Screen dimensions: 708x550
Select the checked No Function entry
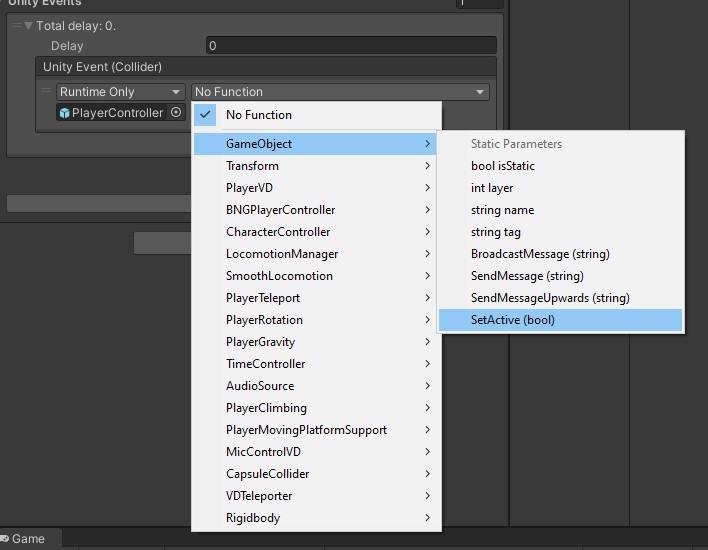tap(317, 115)
